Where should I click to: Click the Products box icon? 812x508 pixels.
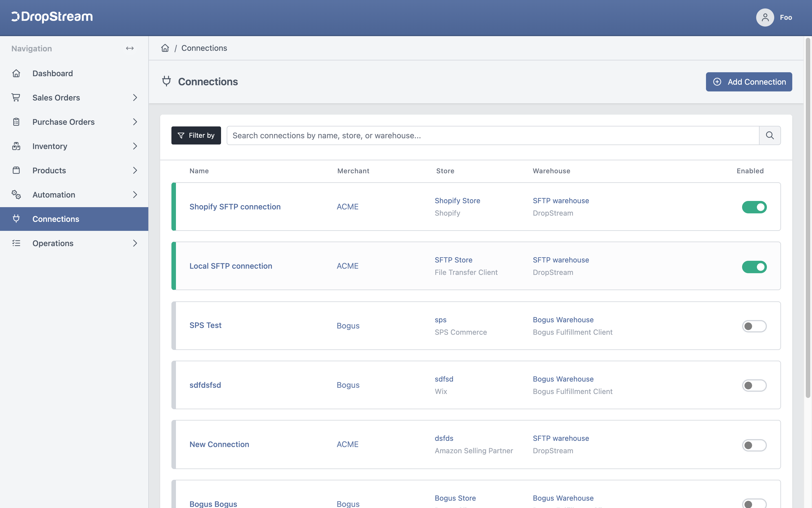(x=16, y=170)
